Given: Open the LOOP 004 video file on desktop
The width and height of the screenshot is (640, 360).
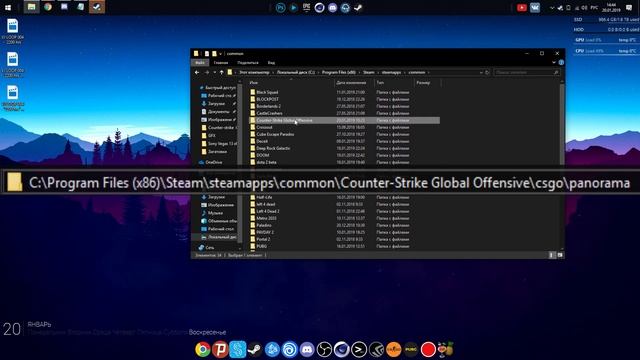Looking at the screenshot, I should (13, 31).
